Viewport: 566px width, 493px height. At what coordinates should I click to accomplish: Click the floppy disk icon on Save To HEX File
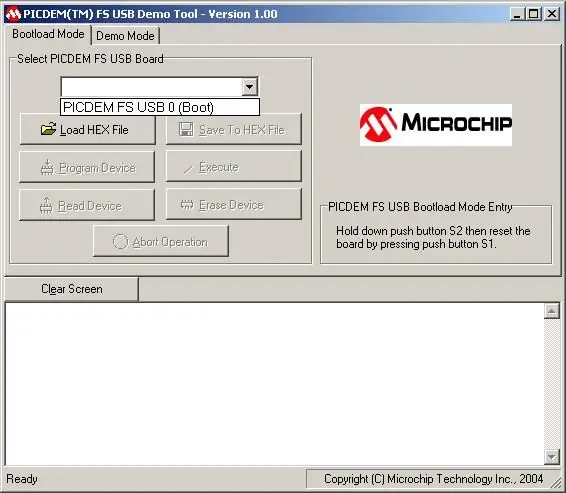(x=186, y=129)
